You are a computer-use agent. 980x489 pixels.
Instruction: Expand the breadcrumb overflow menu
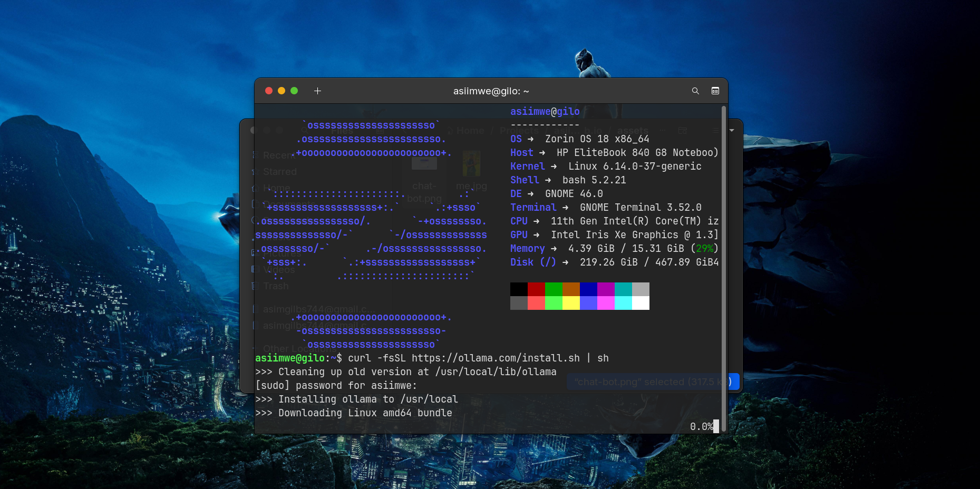click(663, 130)
